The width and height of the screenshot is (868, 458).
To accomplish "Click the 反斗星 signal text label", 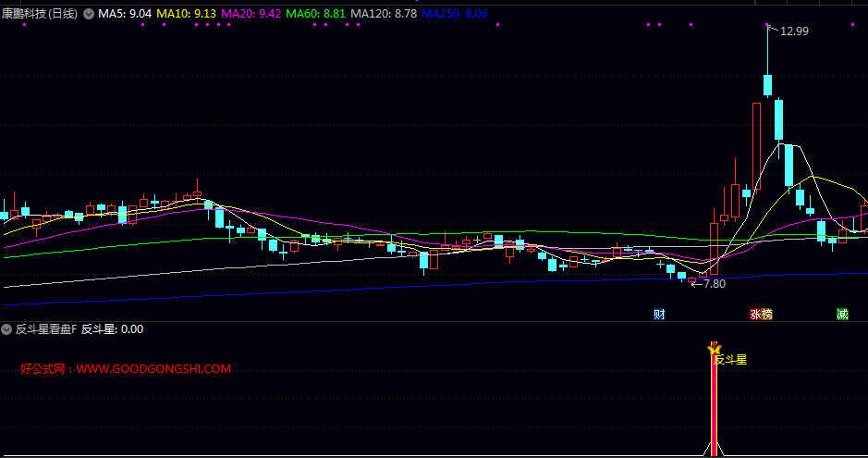I will tap(730, 360).
